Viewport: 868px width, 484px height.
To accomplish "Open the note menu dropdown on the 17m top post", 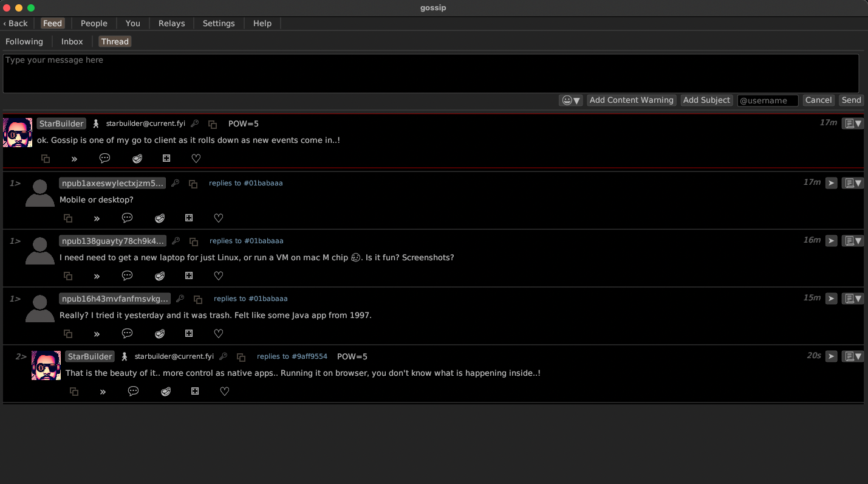I will tap(852, 124).
